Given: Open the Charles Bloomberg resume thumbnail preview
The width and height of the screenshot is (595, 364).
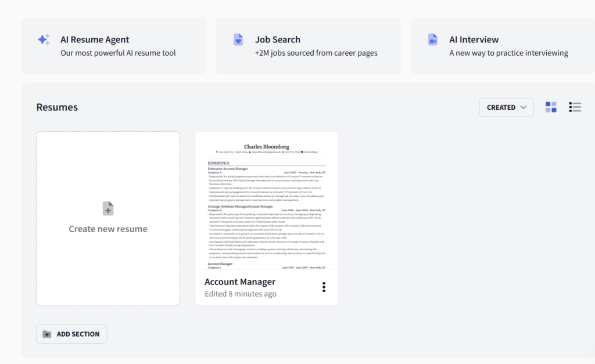Looking at the screenshot, I should (x=267, y=200).
